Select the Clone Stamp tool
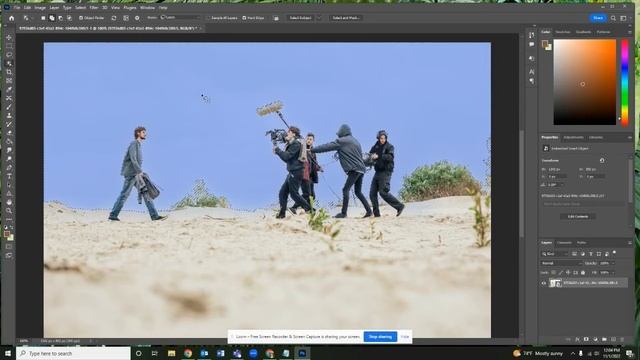640x360 pixels. click(x=9, y=116)
